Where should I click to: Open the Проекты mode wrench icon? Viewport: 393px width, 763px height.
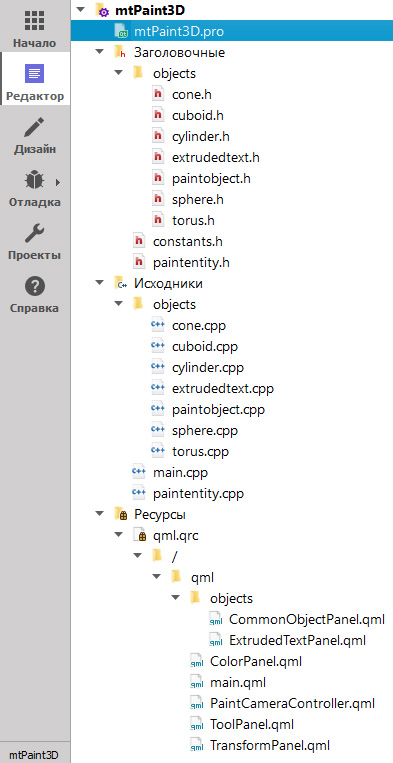(35, 234)
